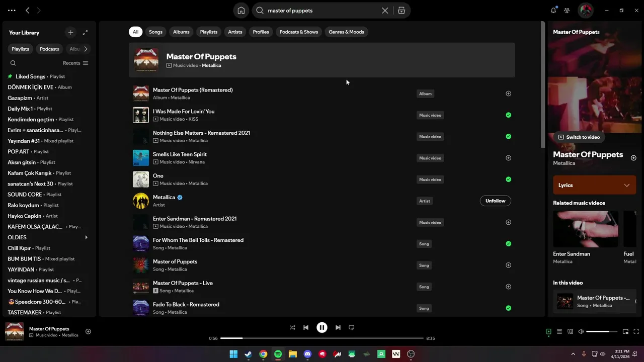Viewport: 644px width, 362px height.
Task: Add Master Of Puppets - Live to library
Action: click(508, 287)
